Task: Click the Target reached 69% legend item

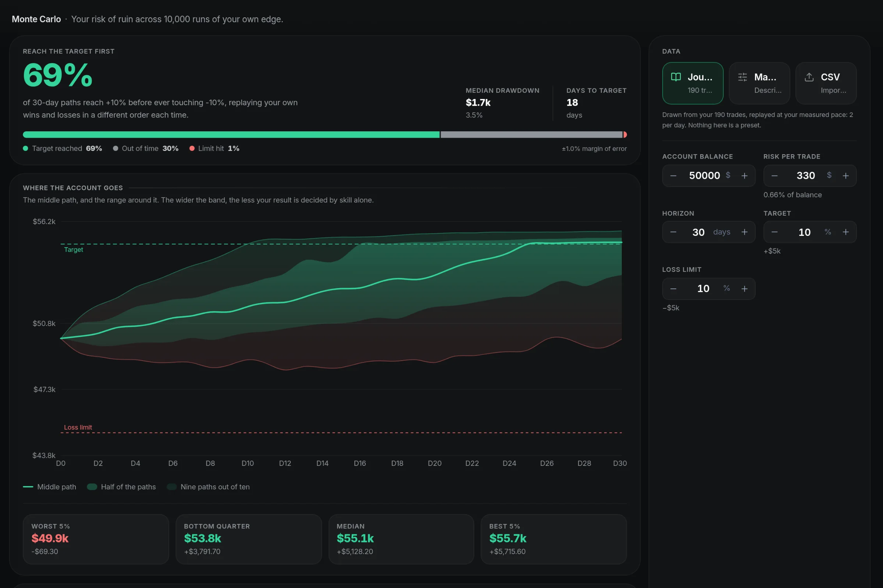Action: [x=63, y=149]
